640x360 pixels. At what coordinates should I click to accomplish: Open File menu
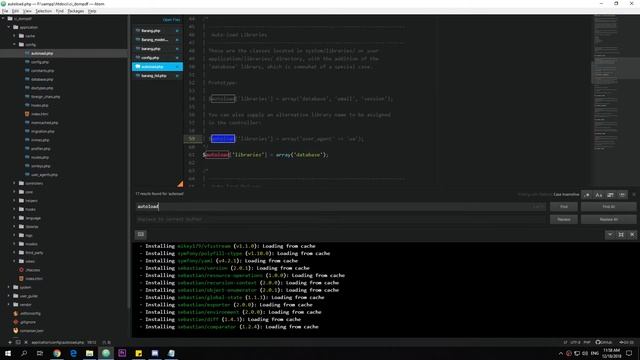(x=5, y=11)
